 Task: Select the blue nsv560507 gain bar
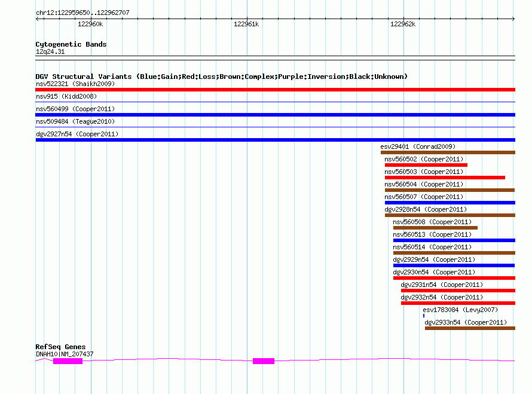click(450, 203)
